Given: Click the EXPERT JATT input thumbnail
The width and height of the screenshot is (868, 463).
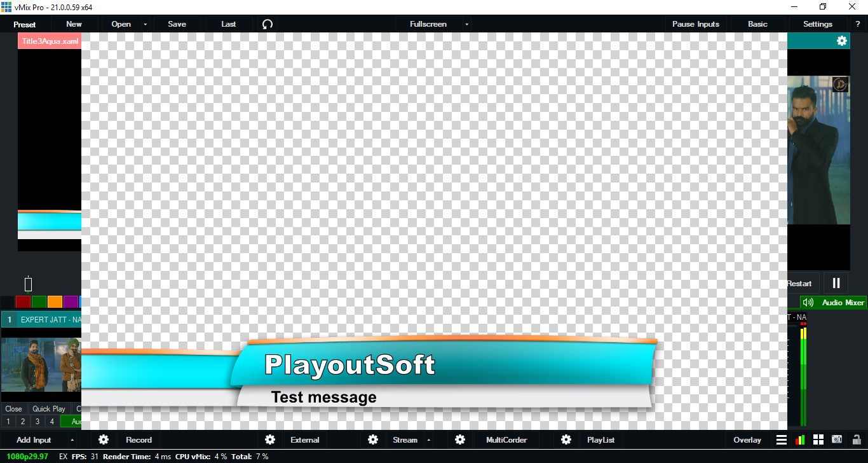Looking at the screenshot, I should (x=41, y=365).
